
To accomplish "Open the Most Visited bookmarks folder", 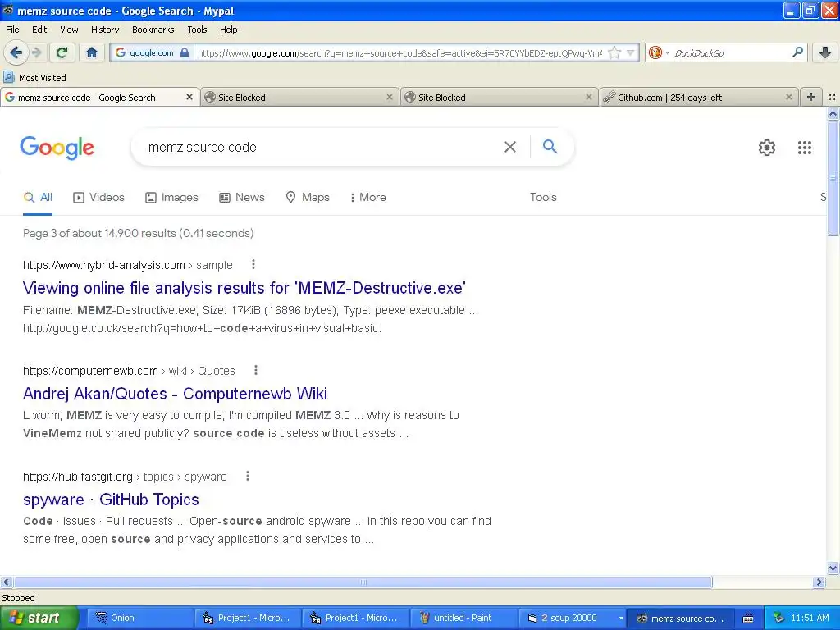I will pyautogui.click(x=34, y=78).
